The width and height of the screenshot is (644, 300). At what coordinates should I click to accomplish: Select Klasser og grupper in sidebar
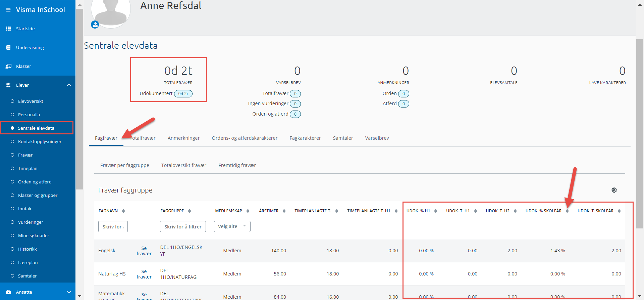38,195
